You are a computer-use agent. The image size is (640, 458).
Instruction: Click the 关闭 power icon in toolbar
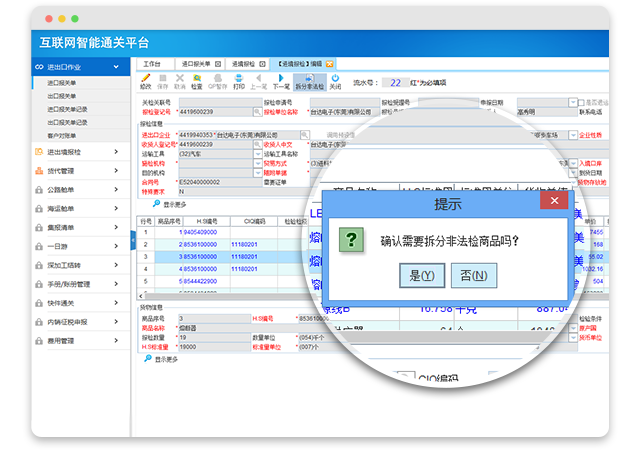click(335, 78)
